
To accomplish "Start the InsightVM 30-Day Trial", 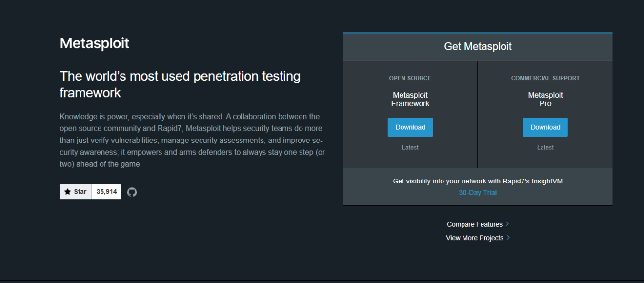I will (477, 192).
